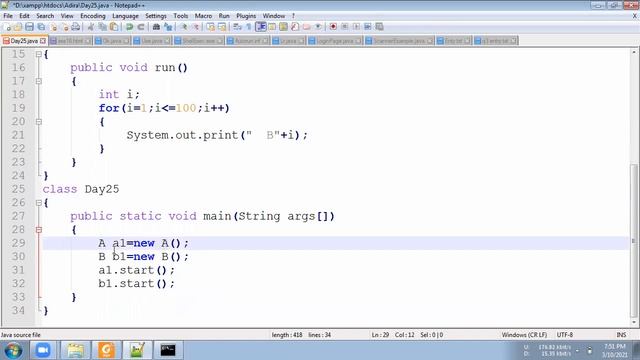Close the Day25.java tab
The image size is (640, 360).
(43, 41)
